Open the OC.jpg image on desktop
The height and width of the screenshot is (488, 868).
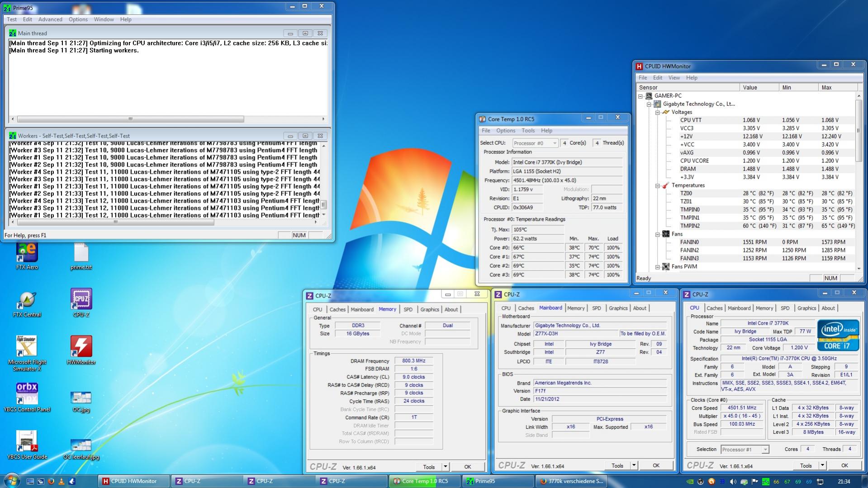[x=81, y=401]
